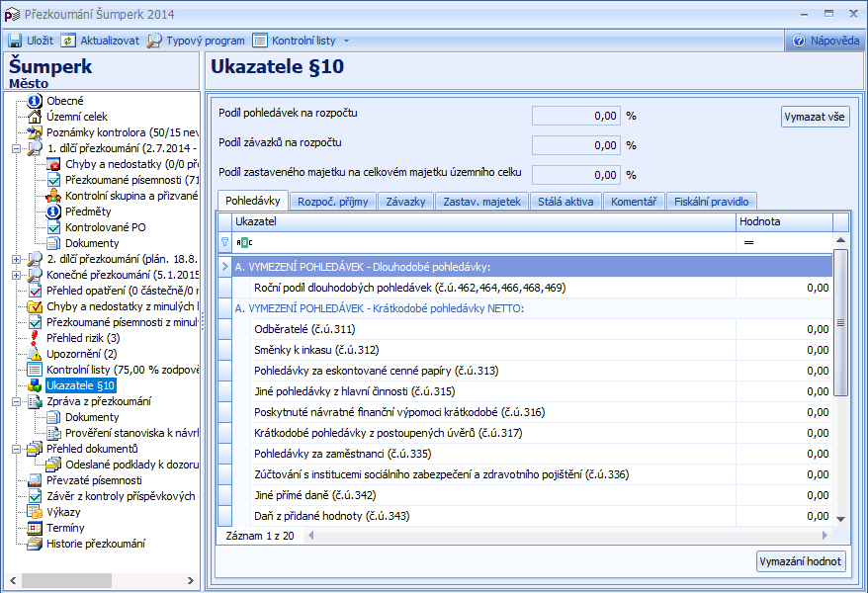Image resolution: width=868 pixels, height=593 pixels.
Task: Click the Ukazatele §10 cubes icon
Action: point(35,385)
